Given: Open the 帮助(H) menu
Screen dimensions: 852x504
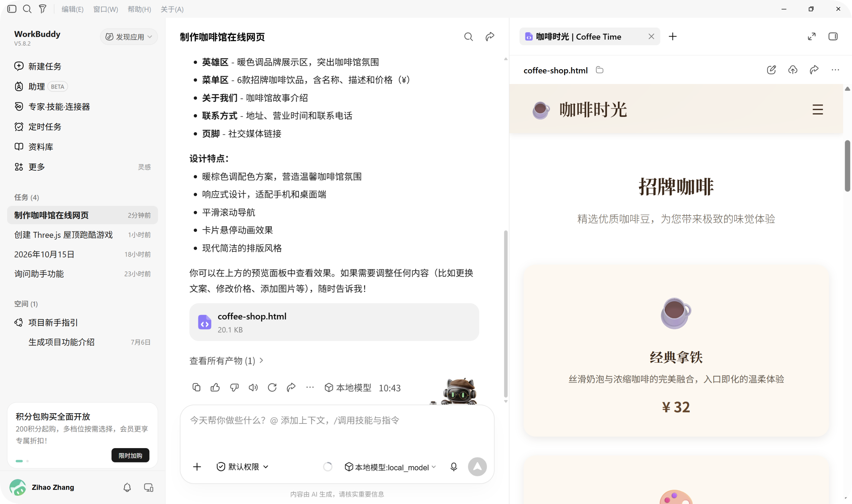Looking at the screenshot, I should pyautogui.click(x=139, y=9).
